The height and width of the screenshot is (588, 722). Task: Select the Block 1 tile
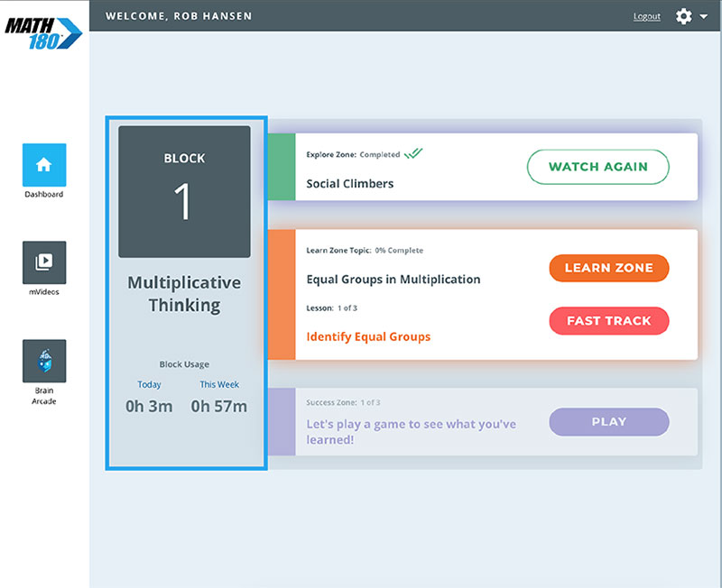(x=185, y=191)
